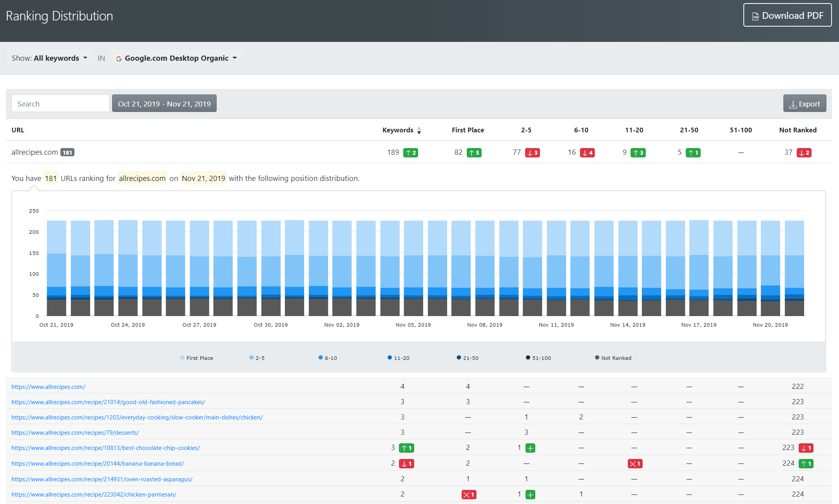
Task: Click the highlighted allrecipes.com in summary sentence
Action: pos(142,178)
